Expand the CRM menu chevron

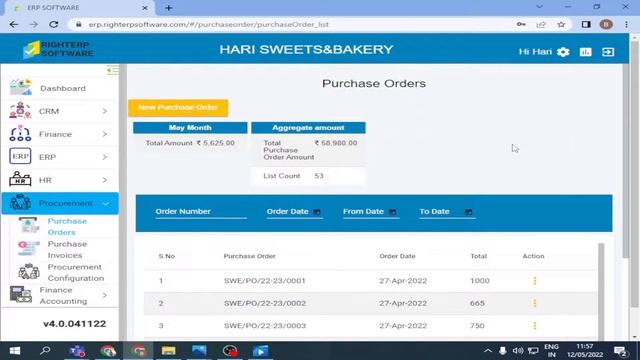click(x=105, y=111)
